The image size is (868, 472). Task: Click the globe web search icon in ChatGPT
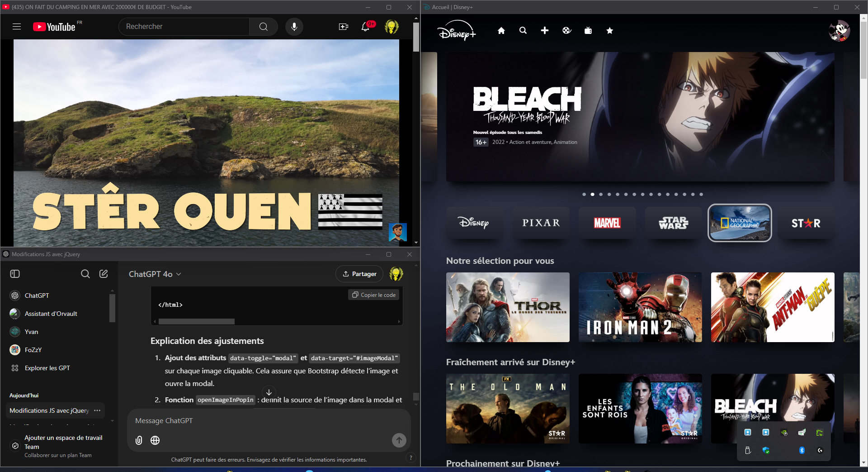click(155, 440)
